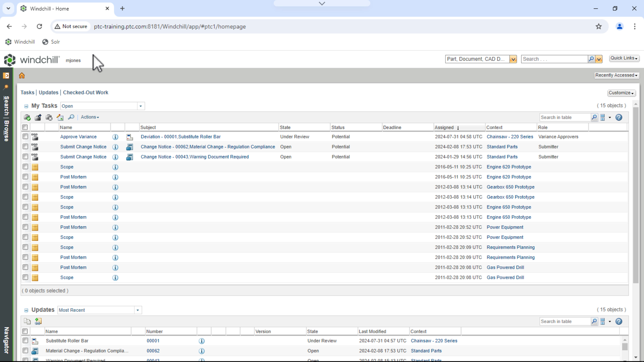Click the reassign task briefcase icon with arrow
The image size is (644, 362).
(x=38, y=117)
